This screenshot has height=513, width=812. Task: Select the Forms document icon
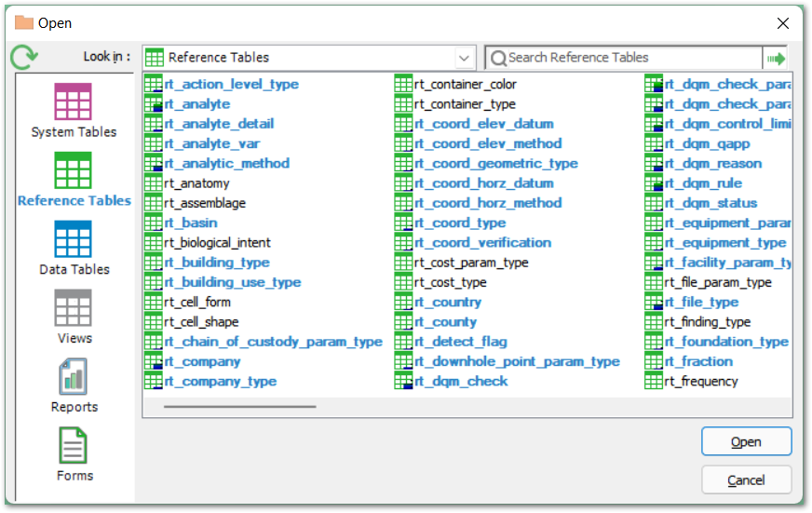(x=73, y=445)
